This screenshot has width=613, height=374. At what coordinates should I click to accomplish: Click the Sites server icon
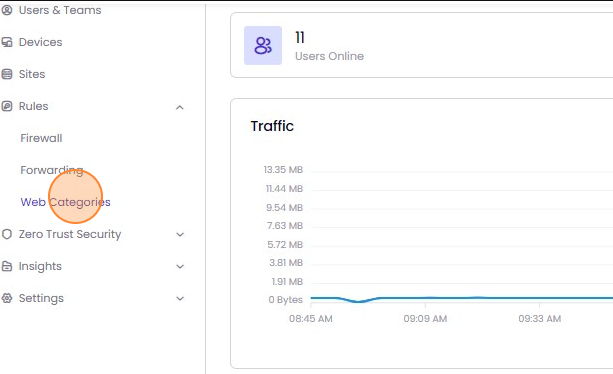pyautogui.click(x=7, y=74)
